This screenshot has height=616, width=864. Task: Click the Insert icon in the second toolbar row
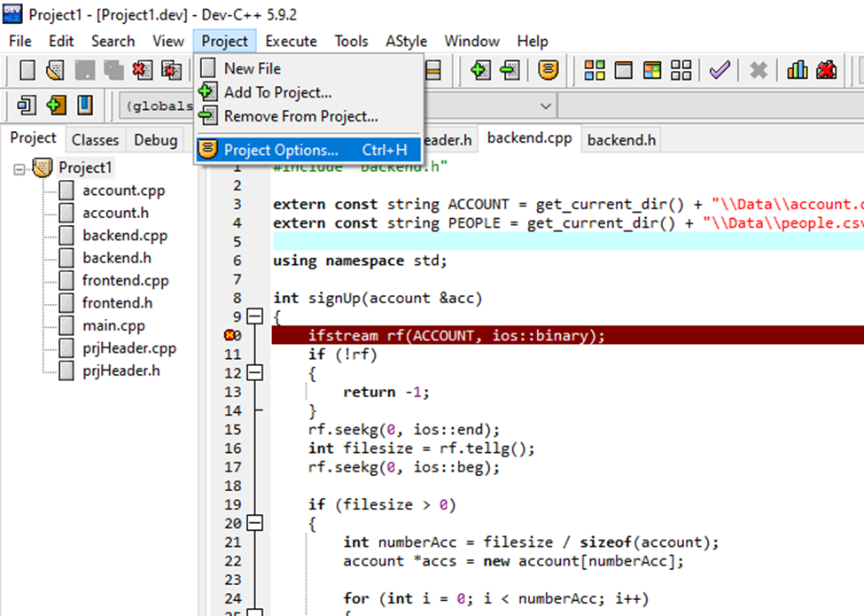click(27, 105)
